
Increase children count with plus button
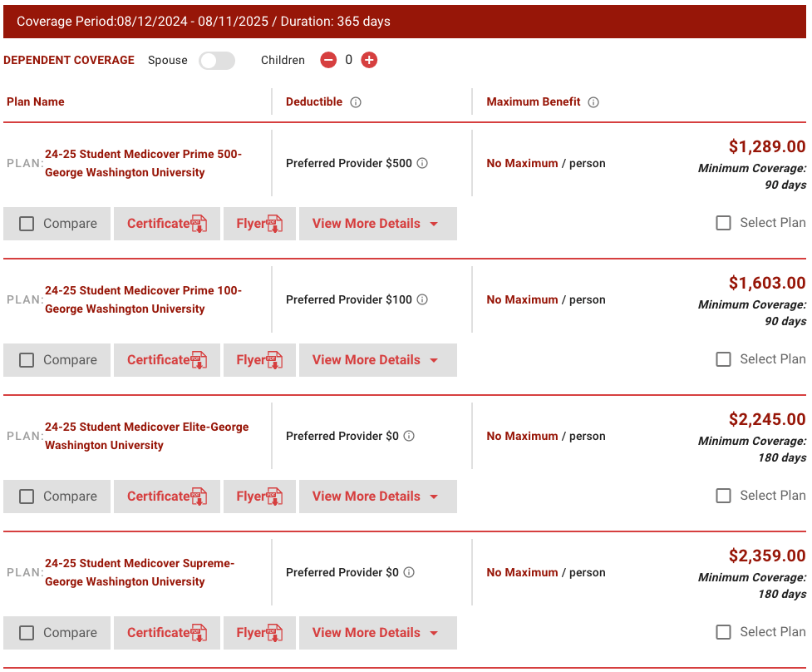point(369,60)
